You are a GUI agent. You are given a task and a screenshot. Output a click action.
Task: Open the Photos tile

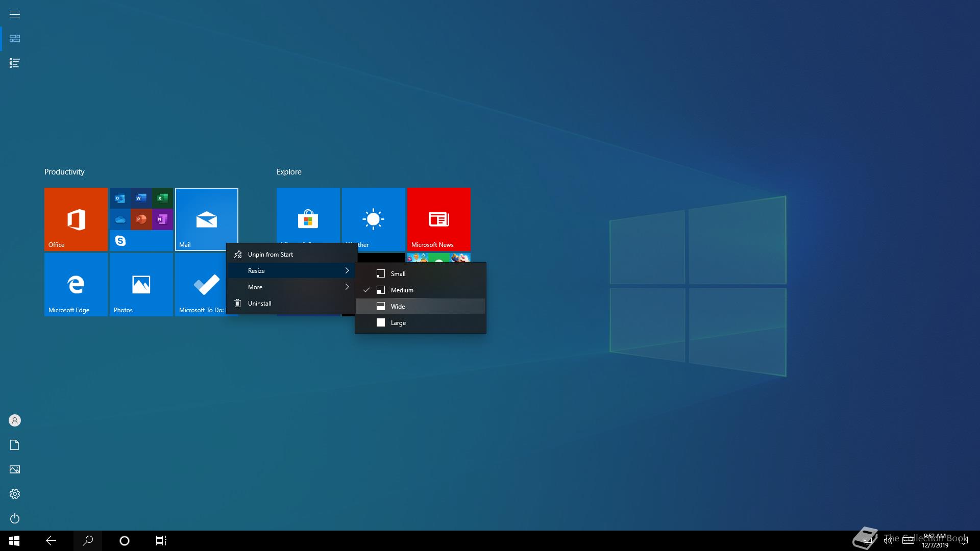tap(141, 285)
